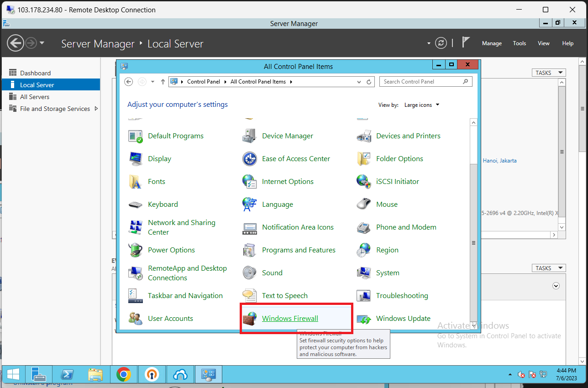Screen dimensions: 588x388
Task: Open Phone and Modem icon
Action: click(364, 227)
